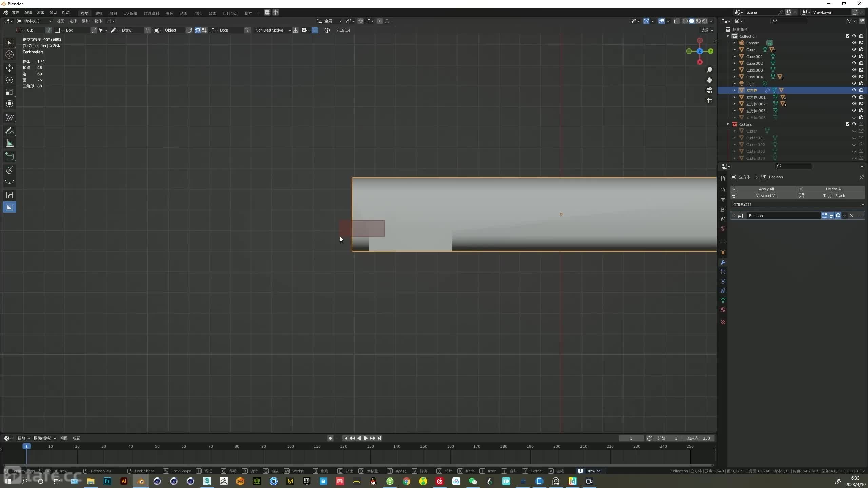Viewport: 868px width, 488px height.
Task: Select the Measure ruler tool
Action: (9, 143)
